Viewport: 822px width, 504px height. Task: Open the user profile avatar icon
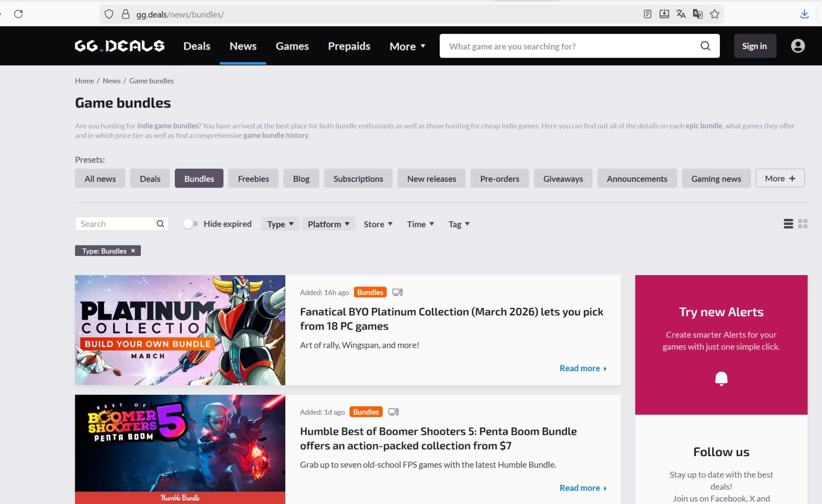click(798, 46)
